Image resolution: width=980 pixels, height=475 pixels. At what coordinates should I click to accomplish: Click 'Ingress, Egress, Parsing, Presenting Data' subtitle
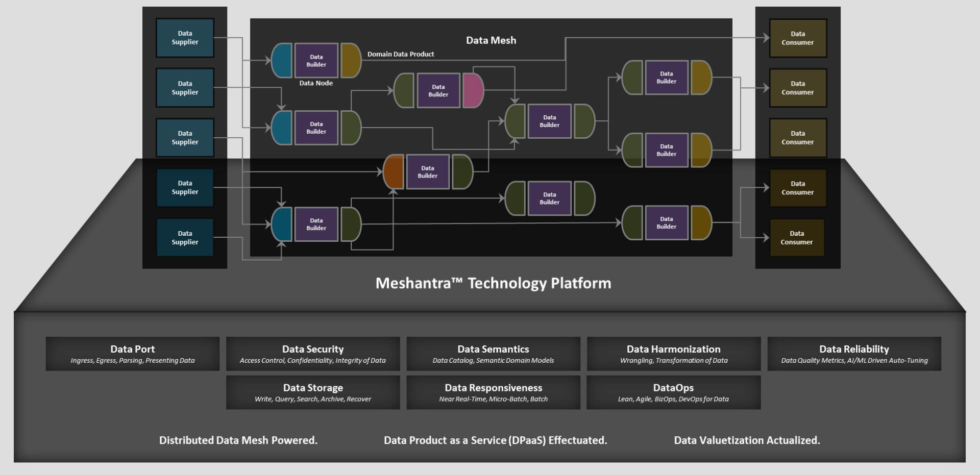133,361
